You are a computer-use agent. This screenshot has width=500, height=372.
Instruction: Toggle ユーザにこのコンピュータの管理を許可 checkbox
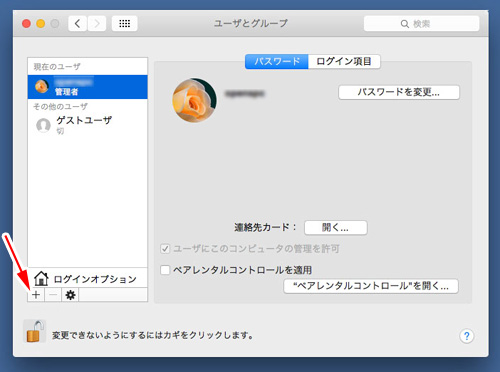tap(165, 249)
